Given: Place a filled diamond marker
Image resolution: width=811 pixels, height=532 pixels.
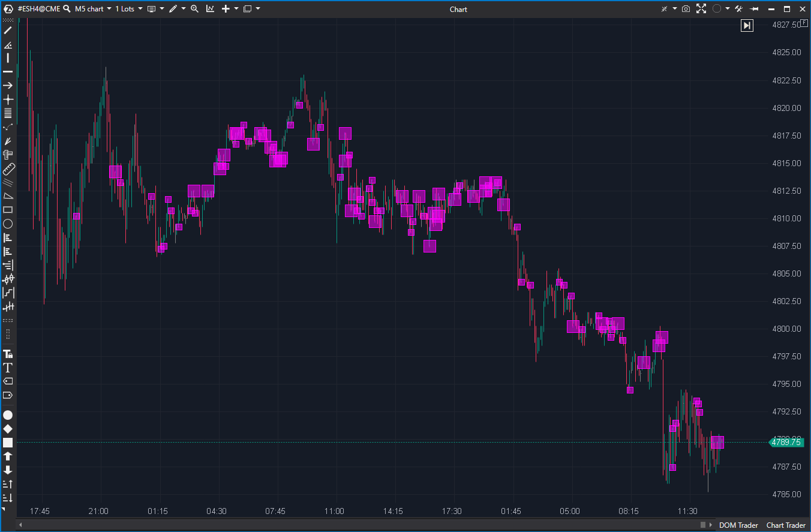Looking at the screenshot, I should (8, 429).
